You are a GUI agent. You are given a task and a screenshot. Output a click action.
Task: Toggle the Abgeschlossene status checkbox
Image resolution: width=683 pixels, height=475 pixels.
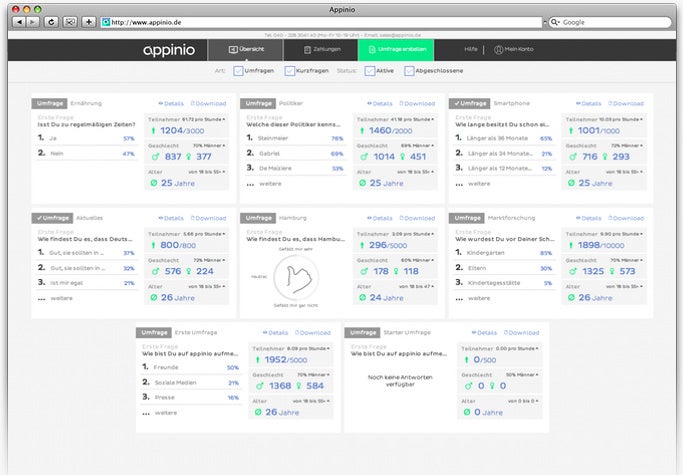point(409,71)
